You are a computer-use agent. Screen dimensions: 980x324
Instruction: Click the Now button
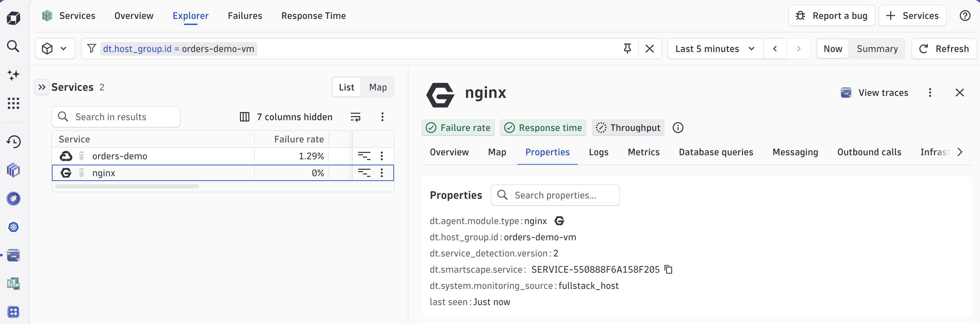tap(833, 49)
